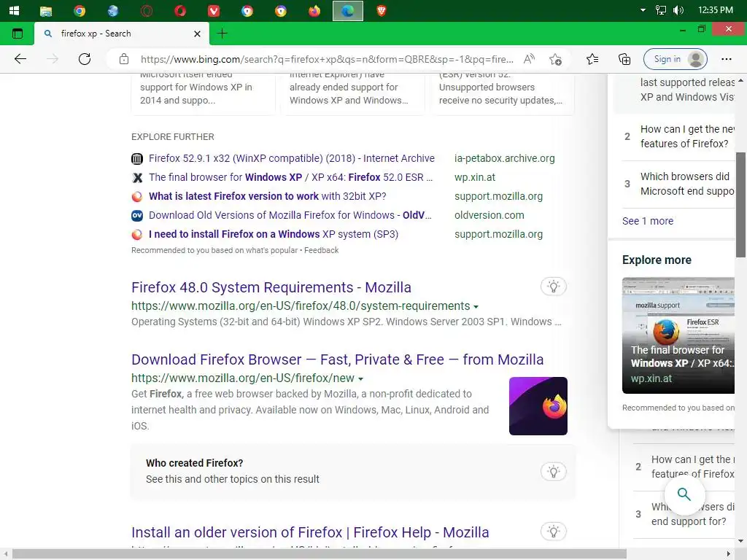This screenshot has width=747, height=560.
Task: Open the Windows Start menu
Action: click(x=14, y=10)
